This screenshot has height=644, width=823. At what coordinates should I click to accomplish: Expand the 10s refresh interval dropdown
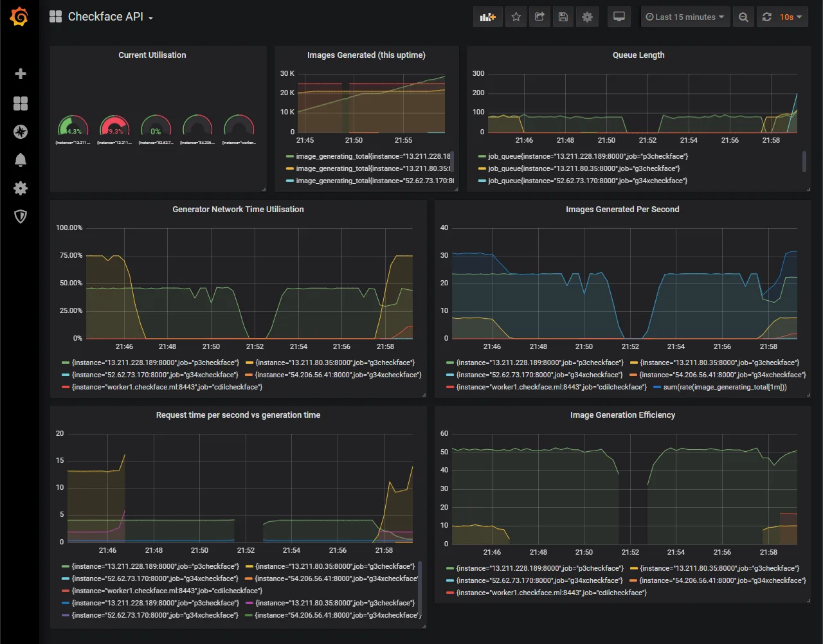[x=791, y=17]
